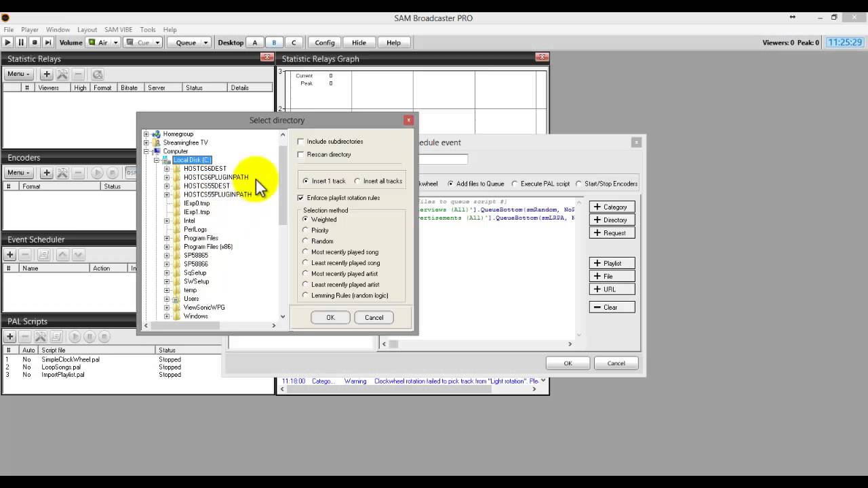Image resolution: width=868 pixels, height=488 pixels.
Task: Click the Pause button in the main toolbar
Action: (21, 42)
